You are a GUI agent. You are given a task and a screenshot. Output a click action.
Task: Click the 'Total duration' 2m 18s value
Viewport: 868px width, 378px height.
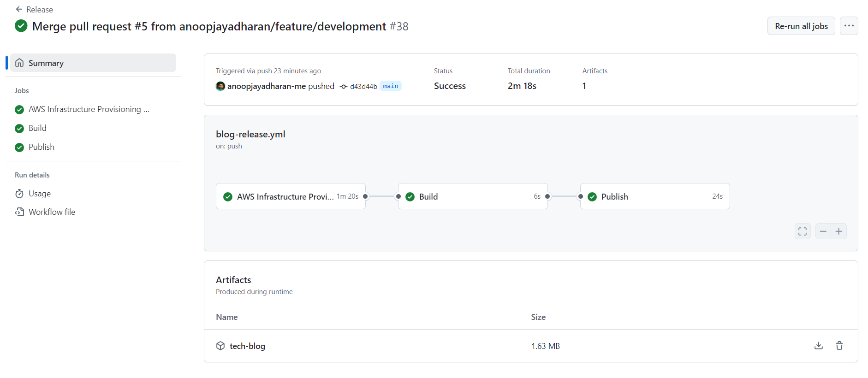(522, 86)
